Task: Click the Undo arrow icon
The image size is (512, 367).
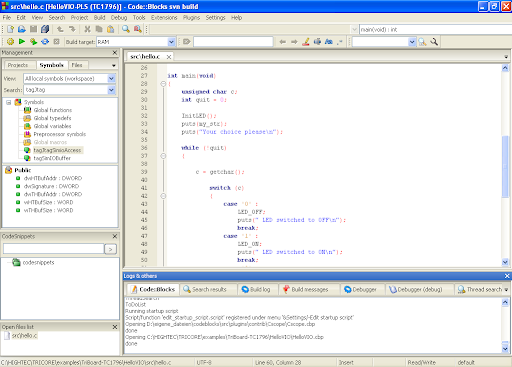Action: (60, 29)
